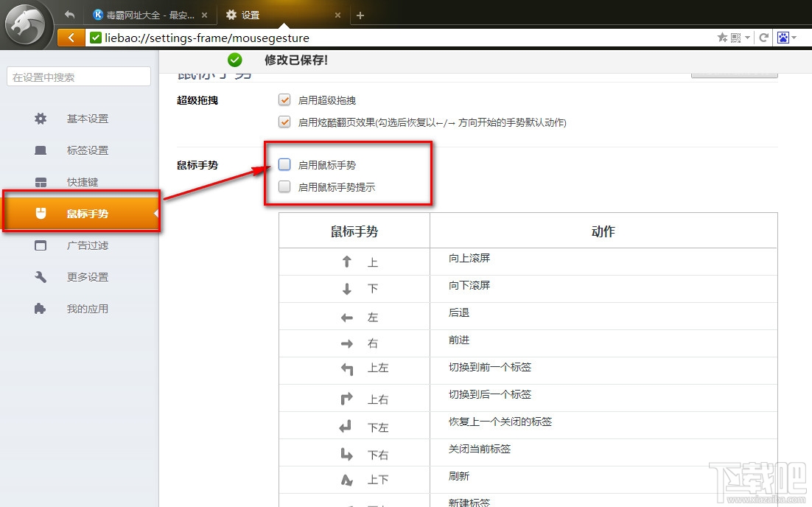Viewport: 812px width, 507px height.
Task: Click the refresh page button
Action: [763, 37]
